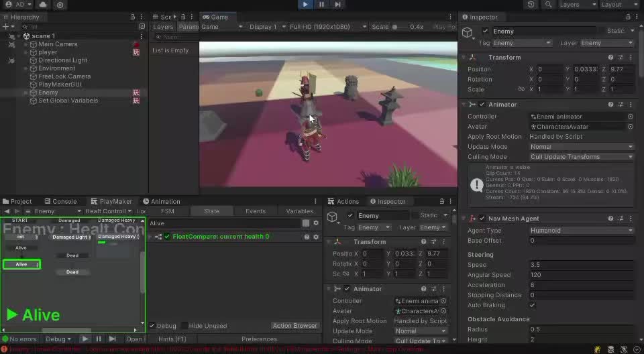The image size is (644, 354).
Task: Open the Tag dropdown in main Inspector
Action: click(x=522, y=43)
